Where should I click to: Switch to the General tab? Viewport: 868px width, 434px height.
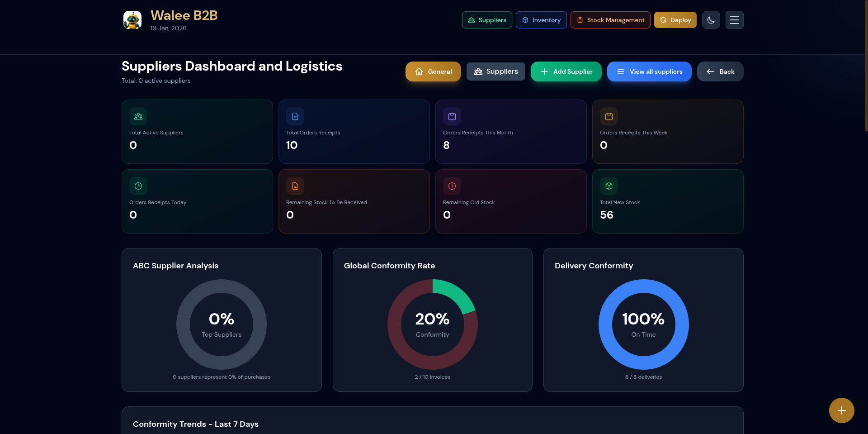pyautogui.click(x=433, y=72)
